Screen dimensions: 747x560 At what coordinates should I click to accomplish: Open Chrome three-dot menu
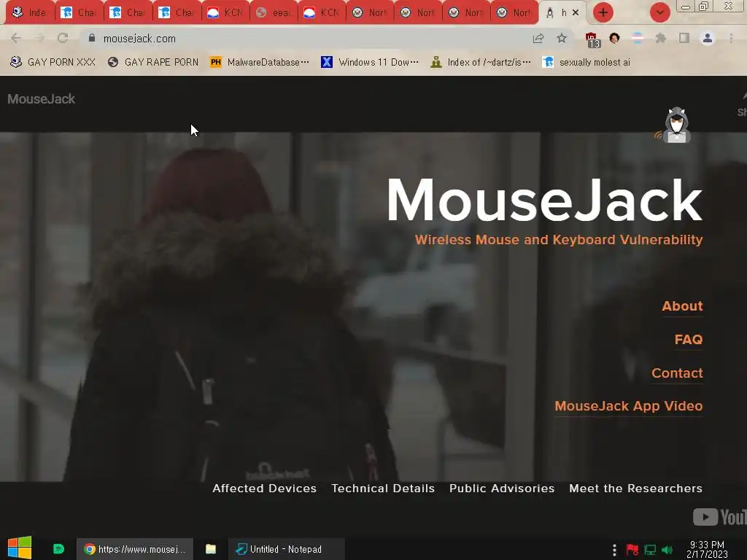[731, 38]
